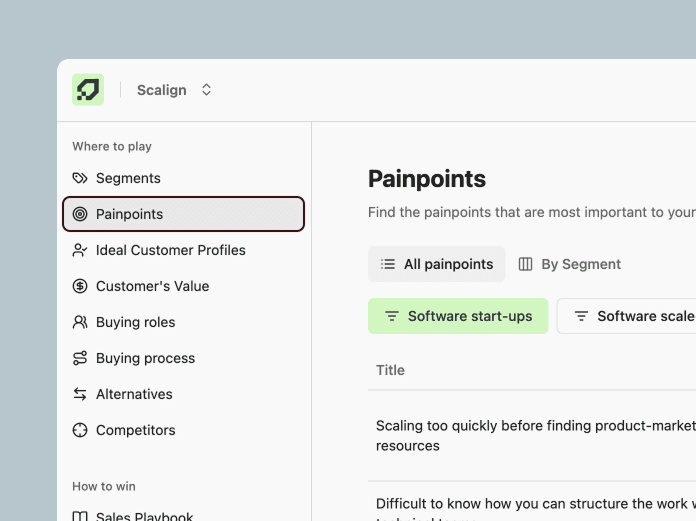This screenshot has width=696, height=521.
Task: Click the Ideal Customer Profiles person icon
Action: pyautogui.click(x=80, y=250)
